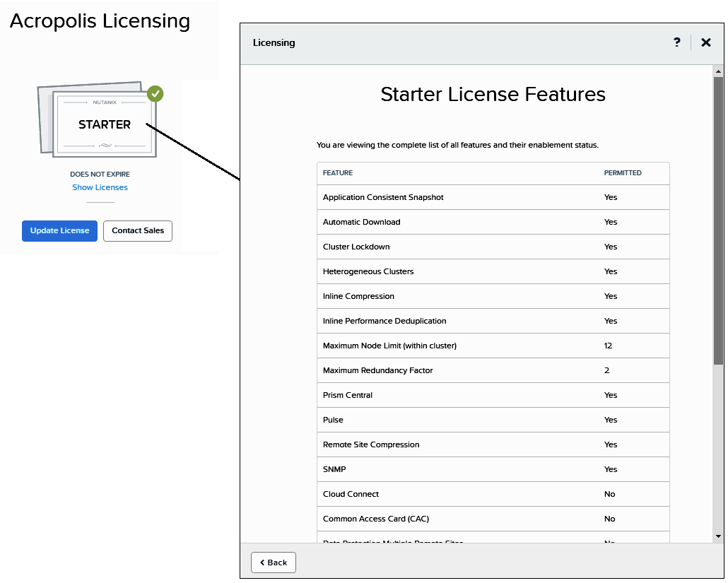Close the Licensing dialog with X icon
The height and width of the screenshot is (583, 728).
click(x=705, y=42)
